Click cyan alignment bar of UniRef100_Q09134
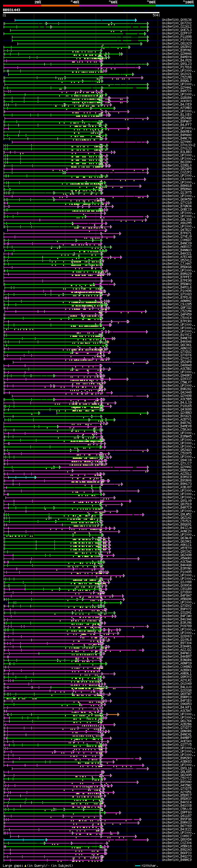This screenshot has width=197, height=868. [75, 20]
